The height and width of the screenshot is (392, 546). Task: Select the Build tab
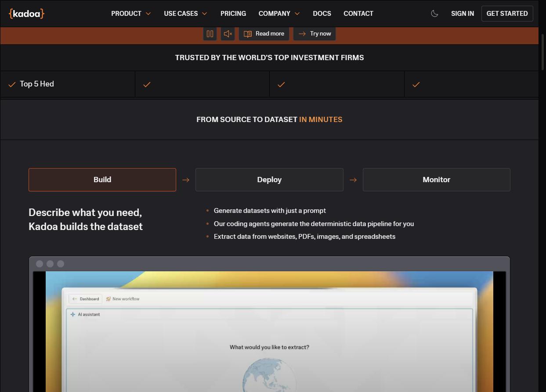click(102, 180)
